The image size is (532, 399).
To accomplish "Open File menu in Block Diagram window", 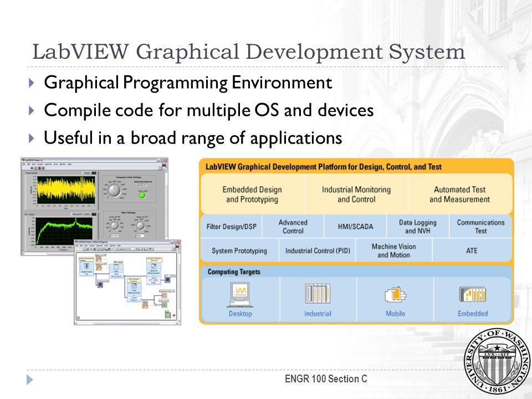I will point(76,245).
